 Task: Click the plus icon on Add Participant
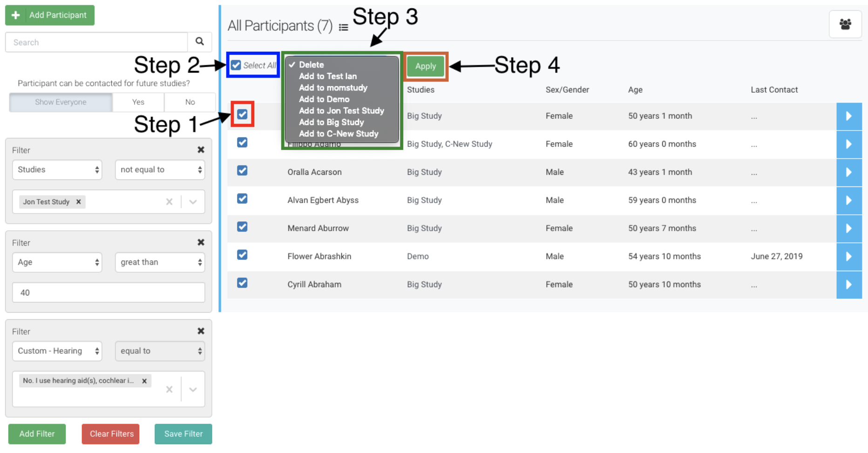tap(16, 15)
